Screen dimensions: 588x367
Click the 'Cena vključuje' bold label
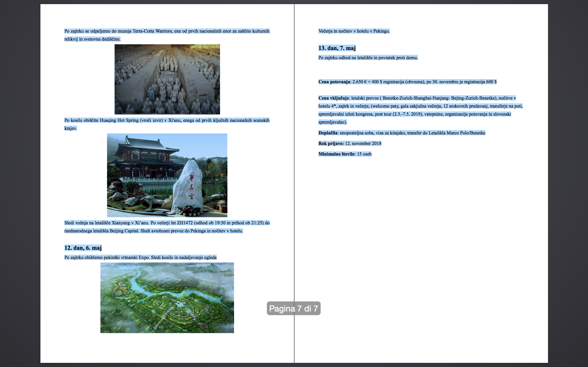[x=333, y=98]
